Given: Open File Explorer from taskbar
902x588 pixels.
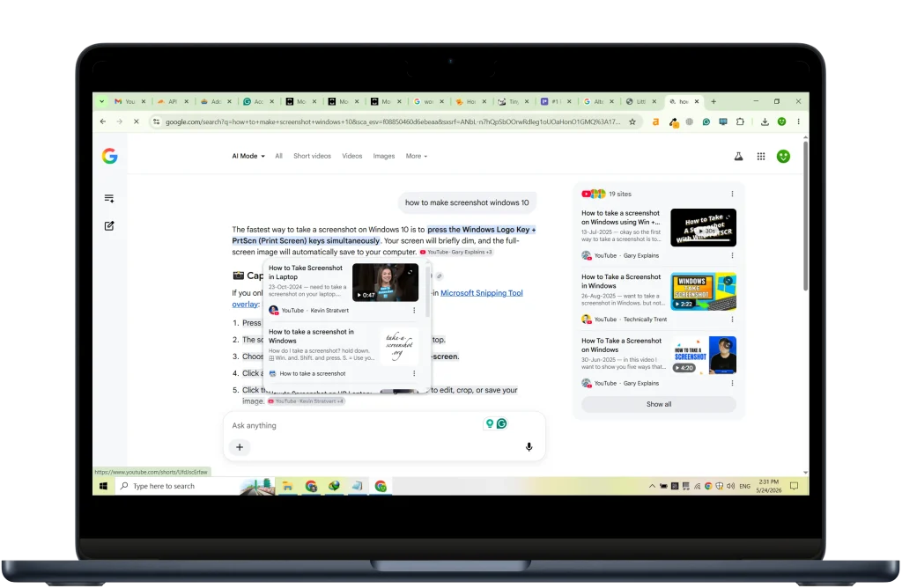Looking at the screenshot, I should tap(287, 486).
